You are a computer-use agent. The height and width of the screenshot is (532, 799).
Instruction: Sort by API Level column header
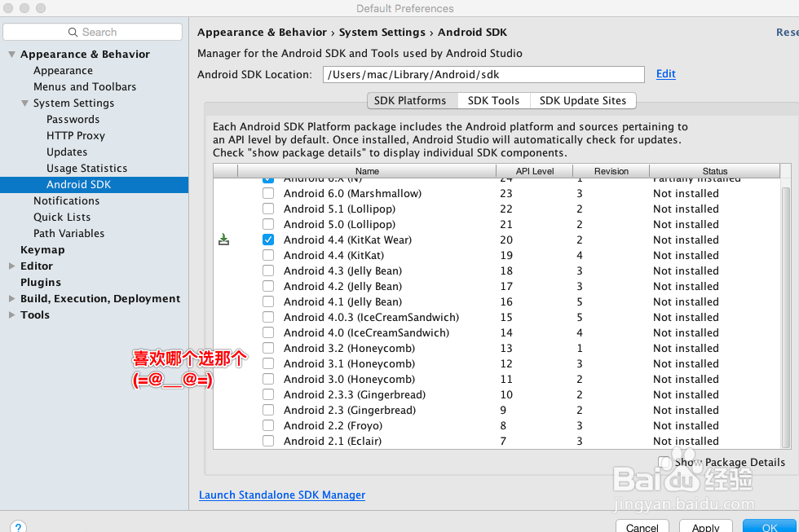coord(535,171)
